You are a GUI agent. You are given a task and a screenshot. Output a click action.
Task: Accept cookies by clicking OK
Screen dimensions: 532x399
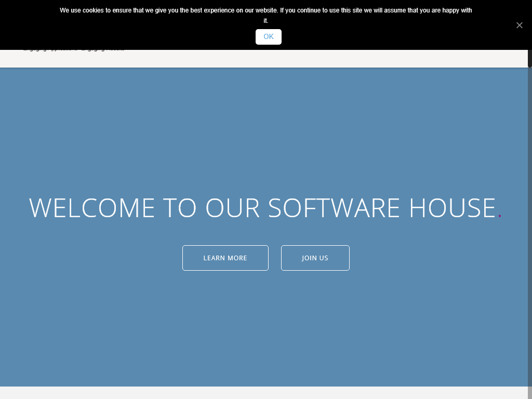pyautogui.click(x=268, y=36)
